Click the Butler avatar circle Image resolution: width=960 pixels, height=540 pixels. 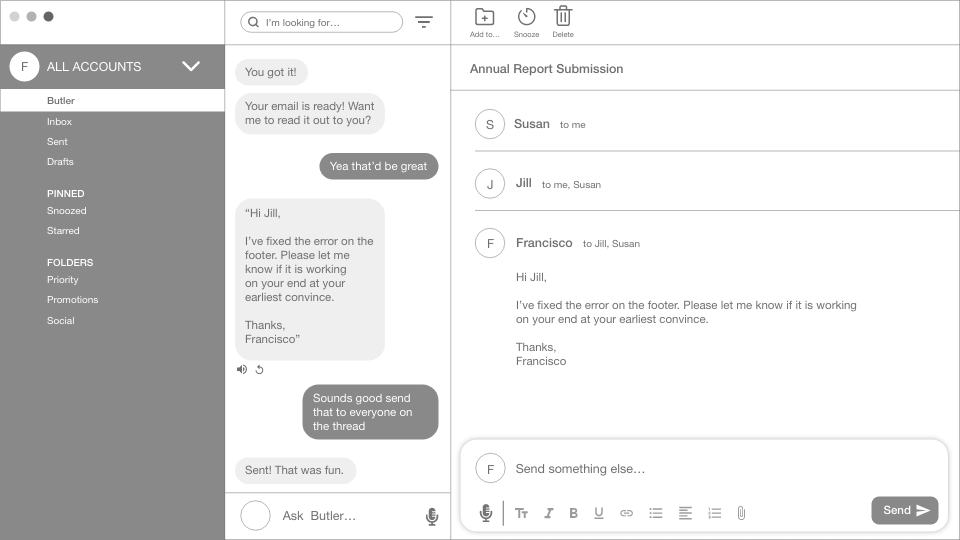255,516
